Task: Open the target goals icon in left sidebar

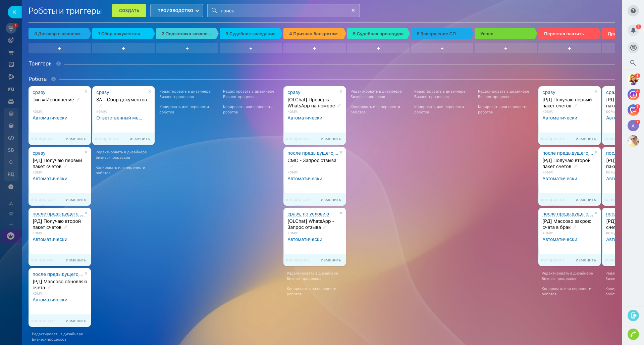Action: click(x=11, y=40)
